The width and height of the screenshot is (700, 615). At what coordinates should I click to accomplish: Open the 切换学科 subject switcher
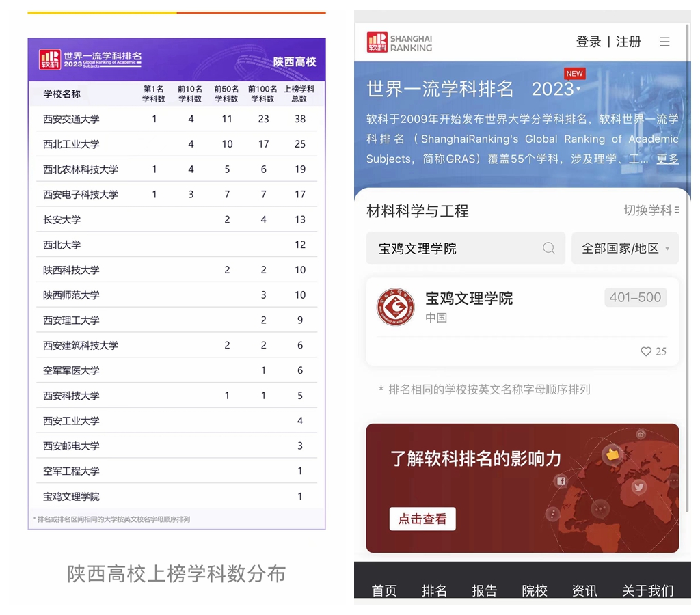coord(651,210)
